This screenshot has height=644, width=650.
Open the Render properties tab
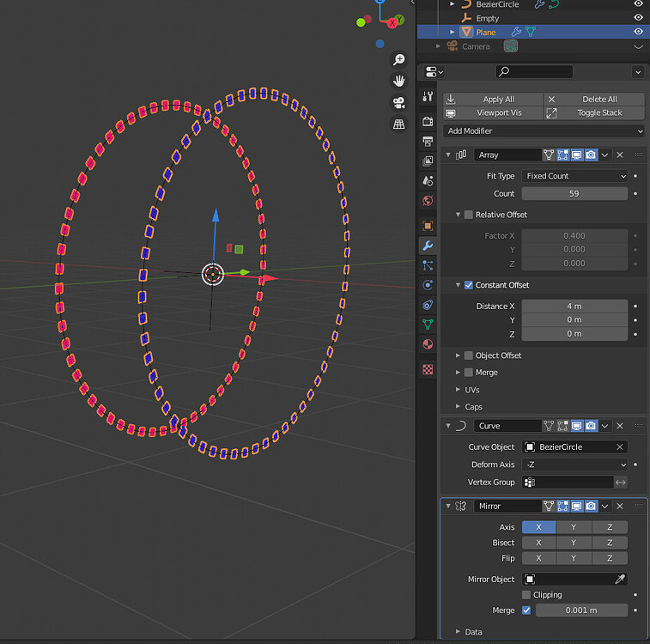click(428, 121)
